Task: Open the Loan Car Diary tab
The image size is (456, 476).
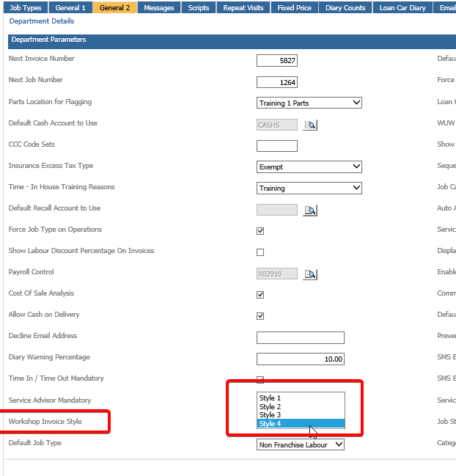Action: 402,7
